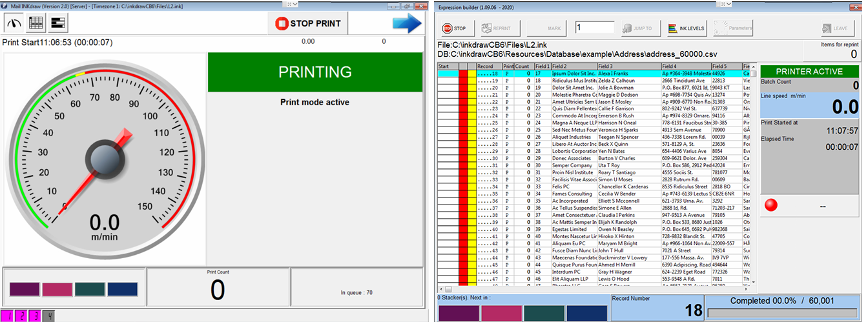Select the row for Alexa I Franks
The height and width of the screenshot is (322, 868).
[594, 74]
